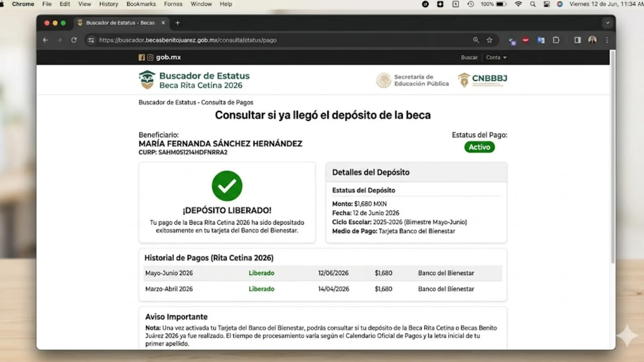This screenshot has height=362, width=644.
Task: Click the gob.mx home link
Action: click(168, 57)
